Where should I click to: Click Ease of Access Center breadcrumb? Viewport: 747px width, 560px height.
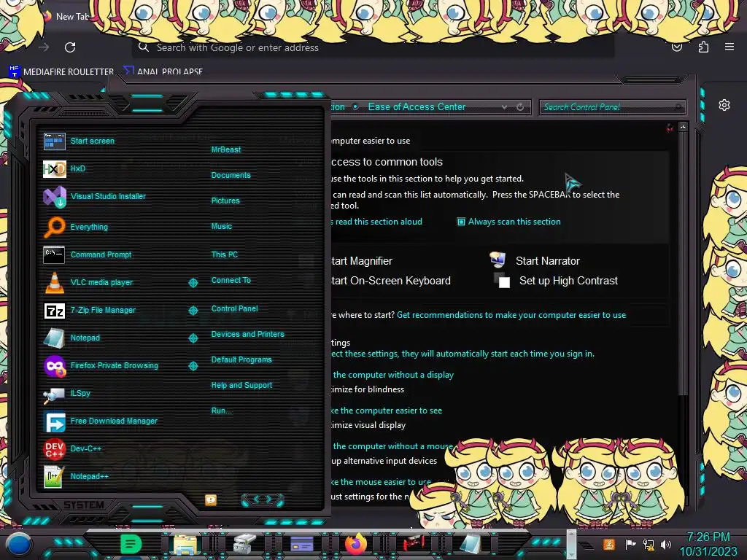(417, 107)
